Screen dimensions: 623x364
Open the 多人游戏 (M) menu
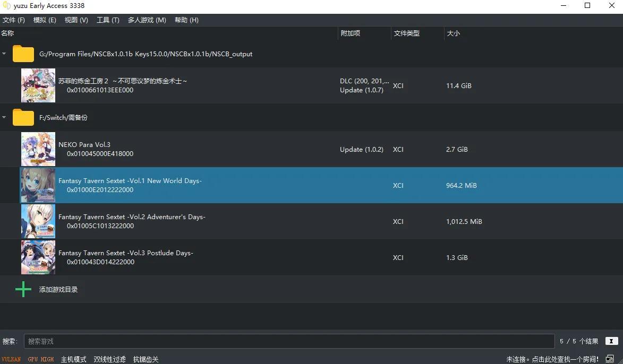(147, 20)
